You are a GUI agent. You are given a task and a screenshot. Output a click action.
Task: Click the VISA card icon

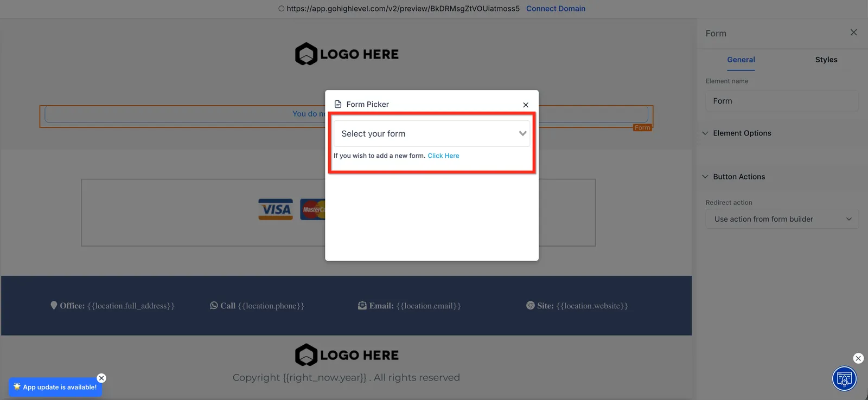276,209
